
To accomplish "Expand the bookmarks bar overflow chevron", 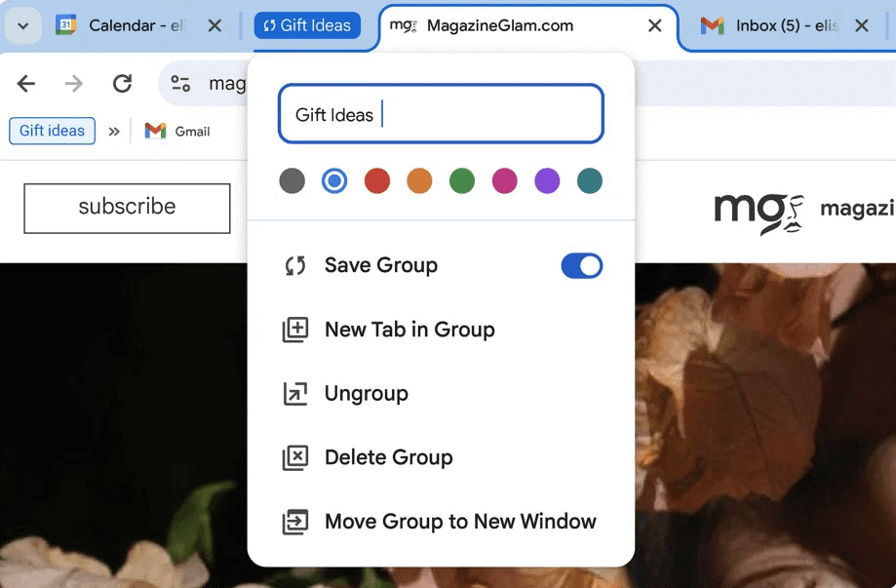I will (x=114, y=132).
